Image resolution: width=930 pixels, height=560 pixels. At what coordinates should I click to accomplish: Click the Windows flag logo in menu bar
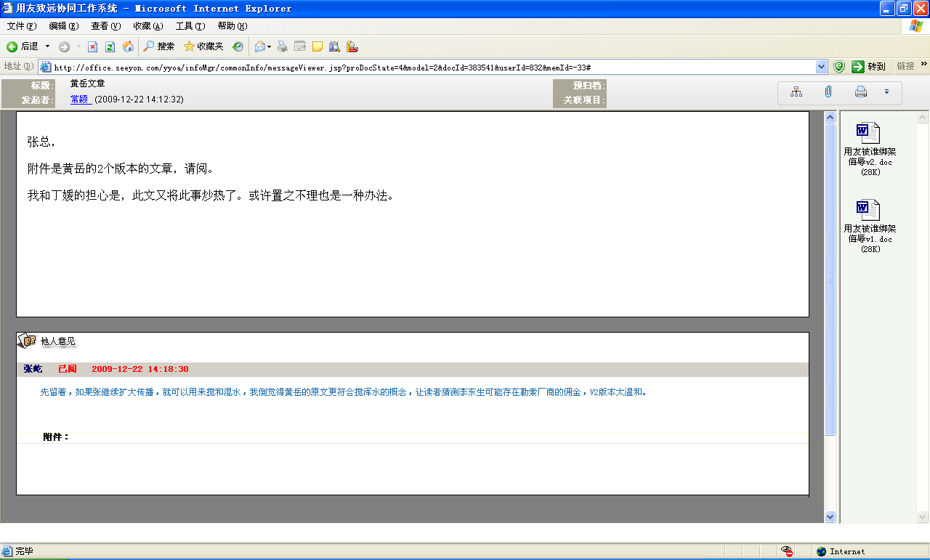[917, 26]
